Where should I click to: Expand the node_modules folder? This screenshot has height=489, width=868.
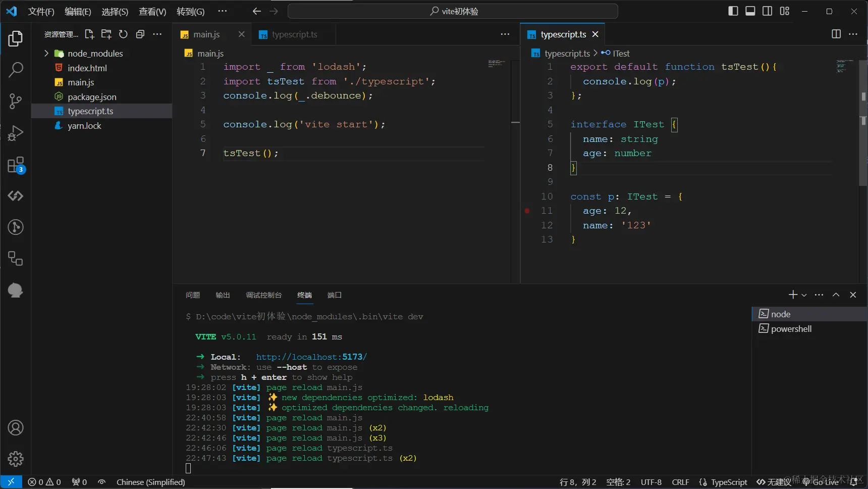[x=46, y=54]
